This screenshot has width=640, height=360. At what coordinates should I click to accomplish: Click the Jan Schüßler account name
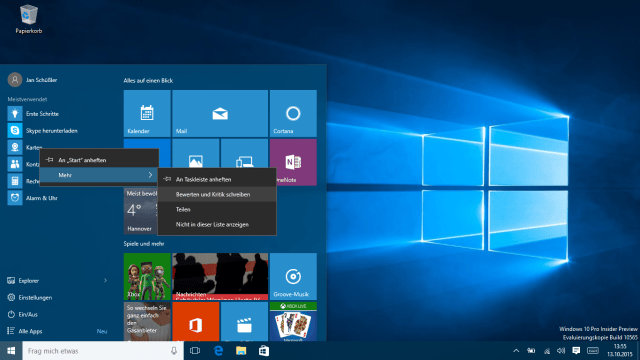(x=42, y=80)
